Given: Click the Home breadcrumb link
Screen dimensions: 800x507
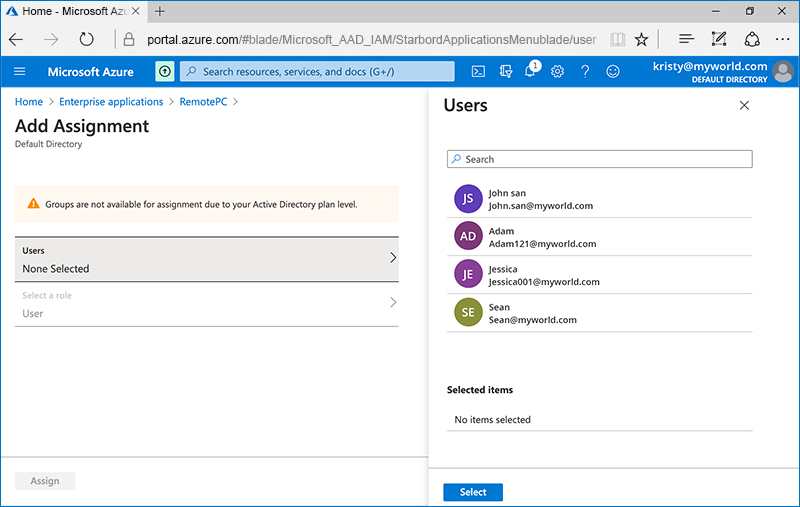Looking at the screenshot, I should point(29,102).
